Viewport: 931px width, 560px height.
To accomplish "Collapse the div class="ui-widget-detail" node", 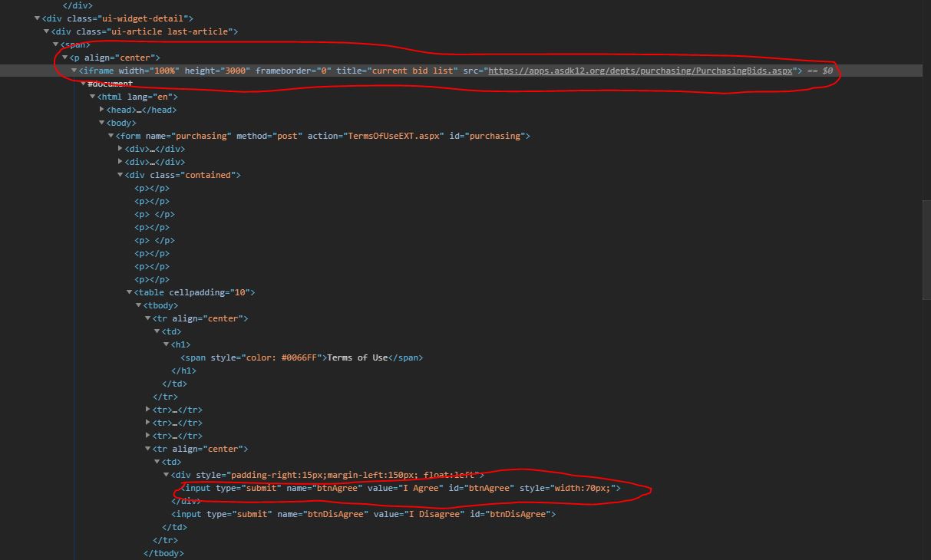I will point(38,18).
